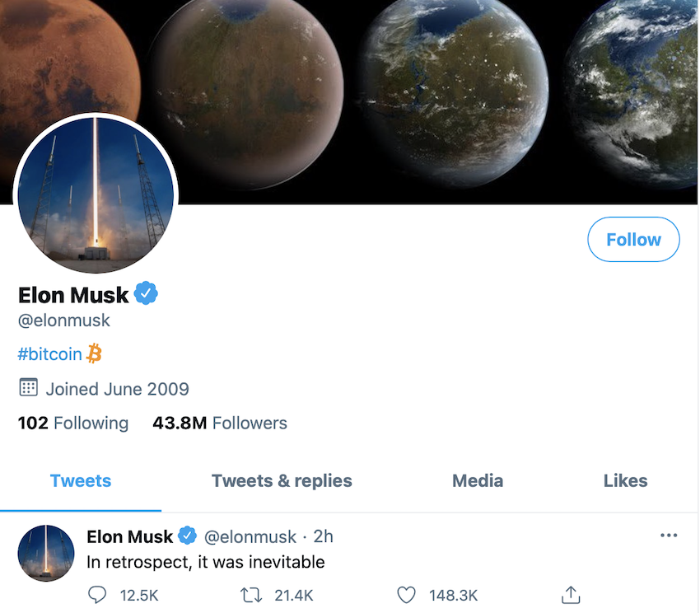View the 102 Following list
The image size is (700, 613).
click(x=73, y=423)
